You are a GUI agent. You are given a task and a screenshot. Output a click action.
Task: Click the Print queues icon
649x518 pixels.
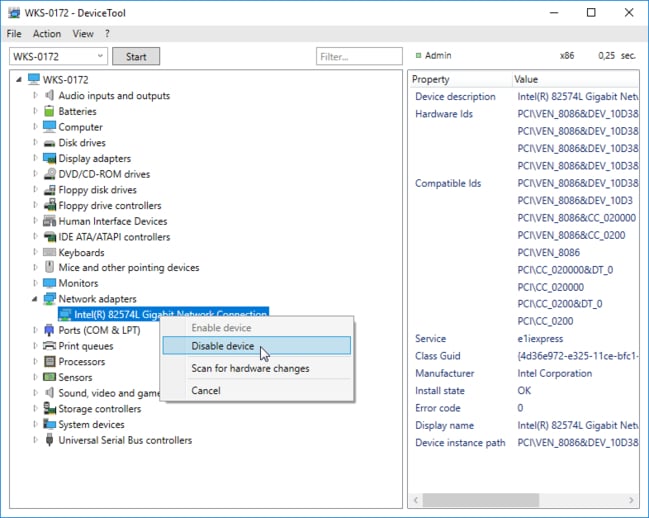click(49, 346)
